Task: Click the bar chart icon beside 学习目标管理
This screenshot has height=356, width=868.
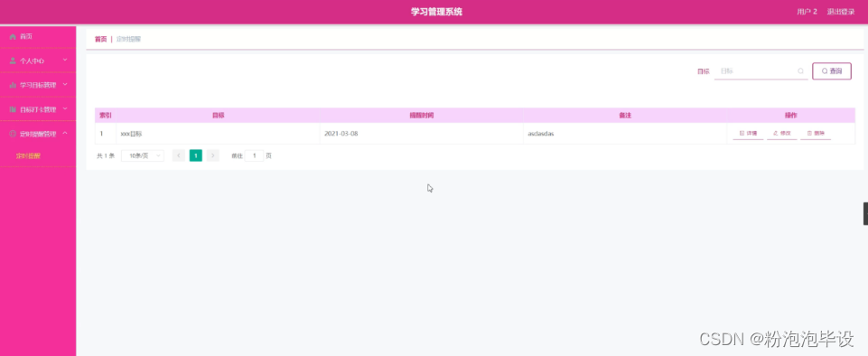Action: coord(13,85)
